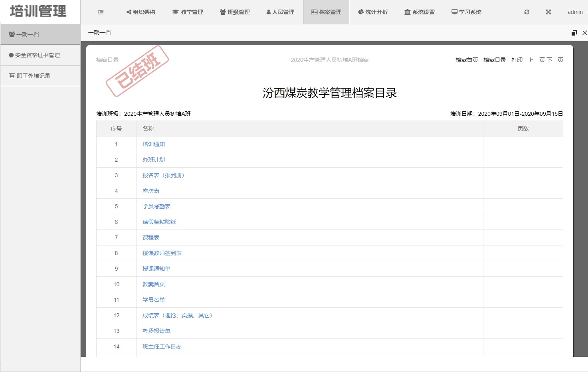Go to 统计分析 in top navigation
The image size is (588, 372).
373,12
